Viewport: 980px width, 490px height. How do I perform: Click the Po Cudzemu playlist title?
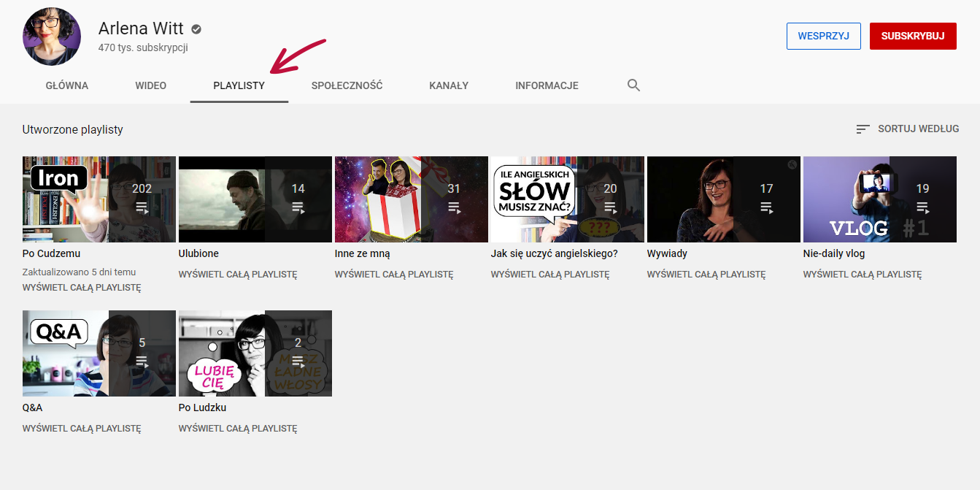pyautogui.click(x=52, y=253)
